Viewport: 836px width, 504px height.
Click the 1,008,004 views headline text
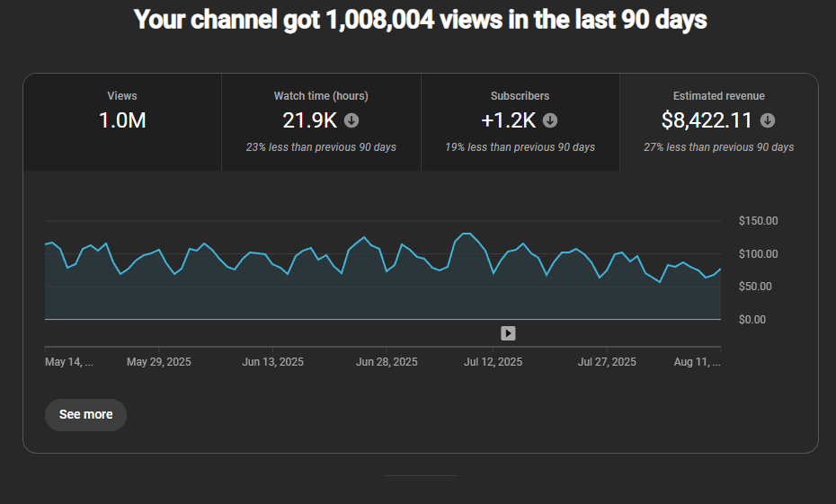pos(420,20)
